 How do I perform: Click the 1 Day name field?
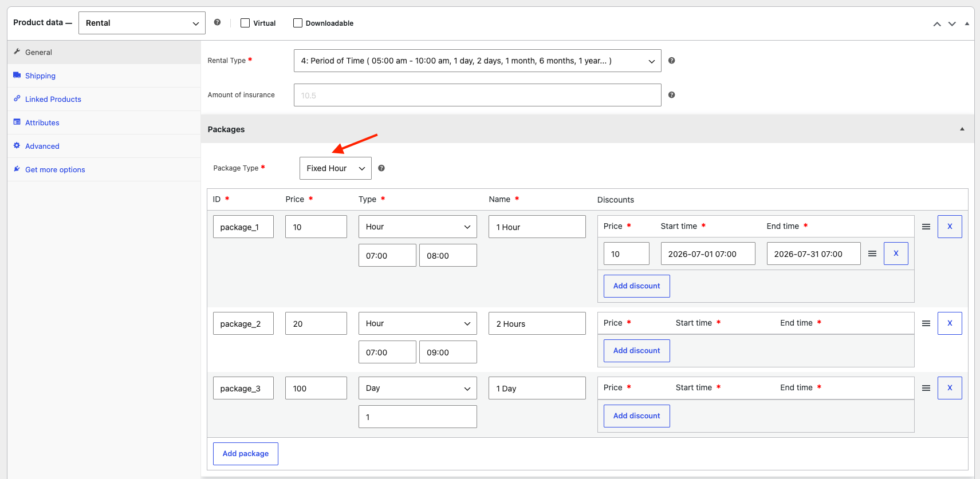(x=537, y=388)
